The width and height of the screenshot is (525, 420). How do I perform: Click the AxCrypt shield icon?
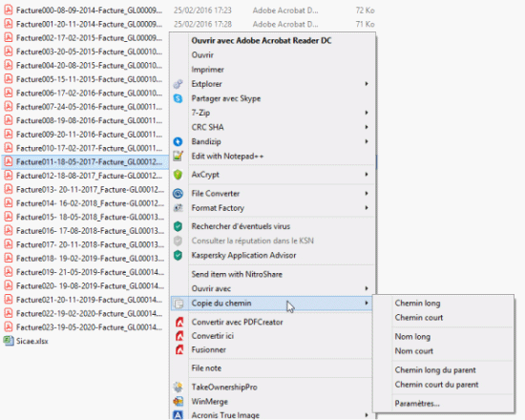click(x=178, y=175)
